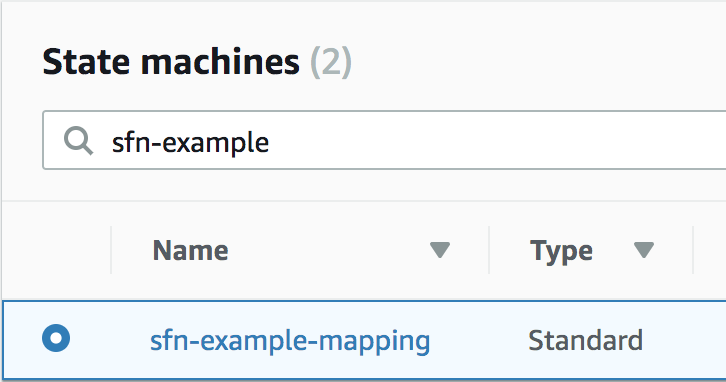
Task: Click empty Name header space before arrow
Action: [329, 250]
